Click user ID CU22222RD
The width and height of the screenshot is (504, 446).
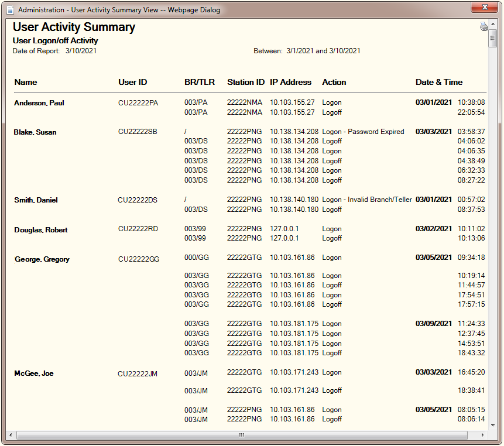pyautogui.click(x=138, y=229)
